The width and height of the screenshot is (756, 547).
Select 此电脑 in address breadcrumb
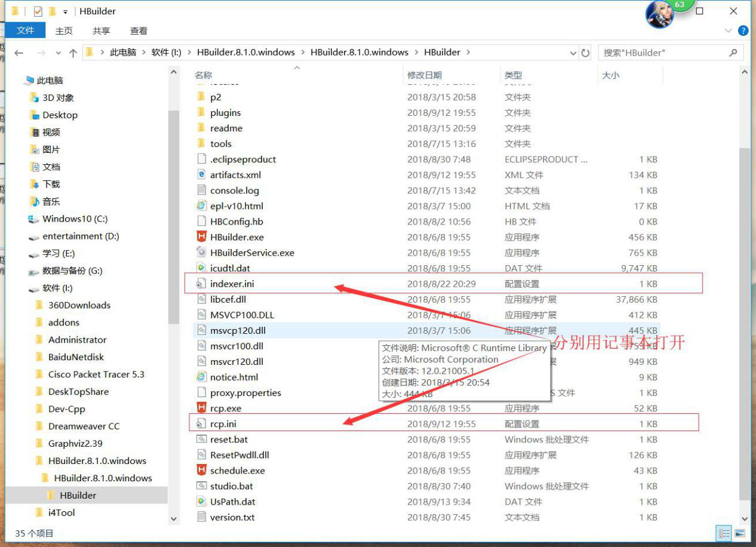[x=123, y=53]
